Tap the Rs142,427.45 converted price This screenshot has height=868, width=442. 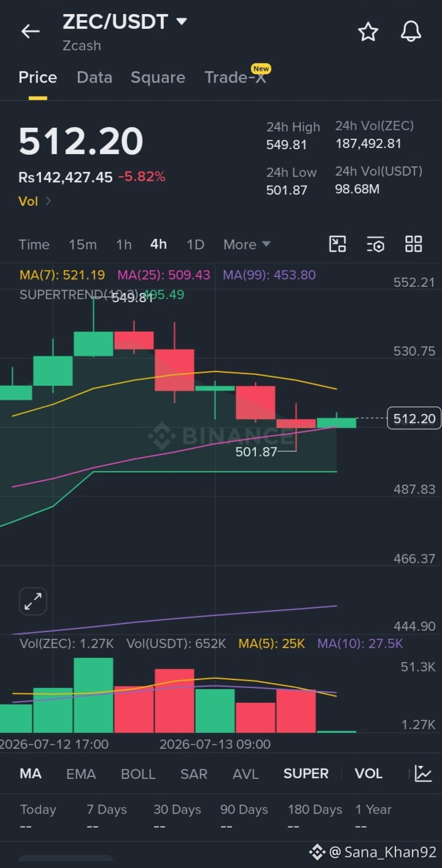pos(66,178)
